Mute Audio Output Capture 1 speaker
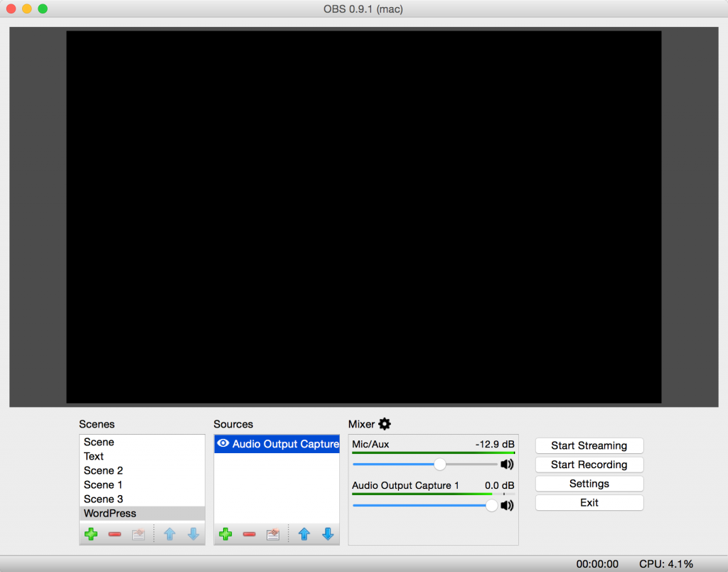728x572 pixels. click(x=507, y=505)
